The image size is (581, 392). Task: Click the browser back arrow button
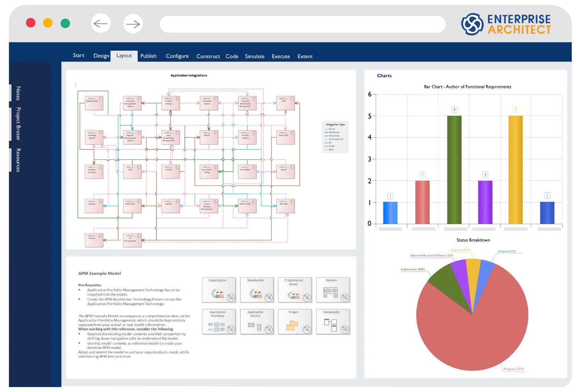click(101, 23)
